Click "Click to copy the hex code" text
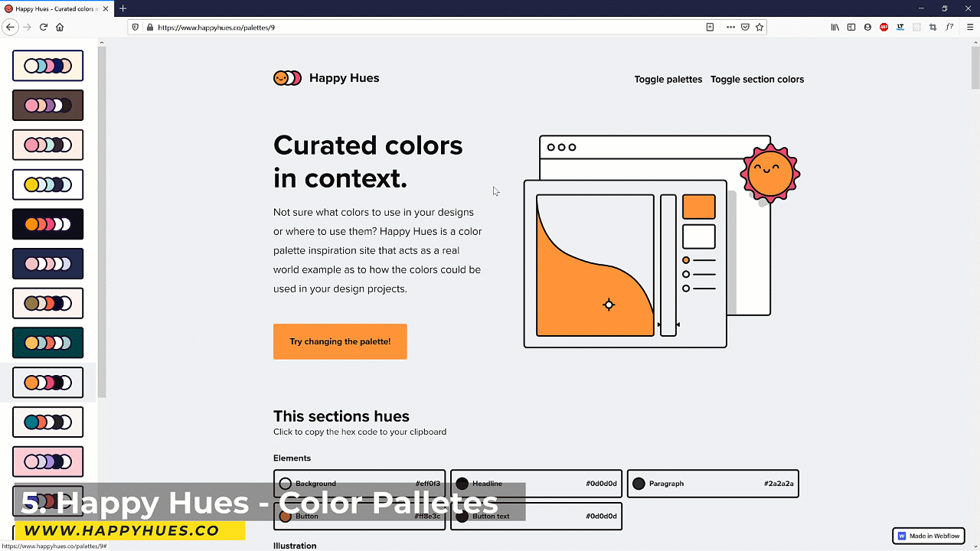Screen dimensions: 980x551 [x=360, y=432]
